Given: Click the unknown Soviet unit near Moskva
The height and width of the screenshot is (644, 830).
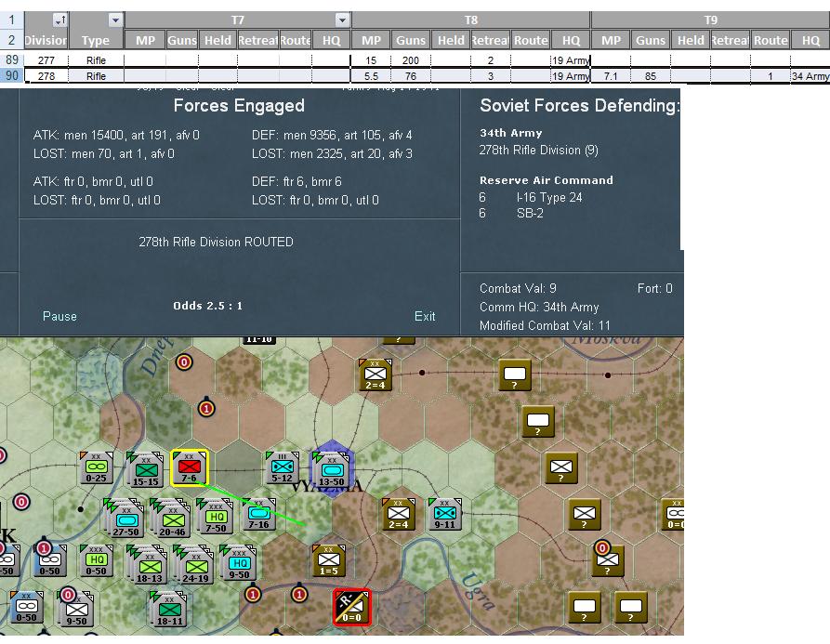Looking at the screenshot, I should [515, 375].
